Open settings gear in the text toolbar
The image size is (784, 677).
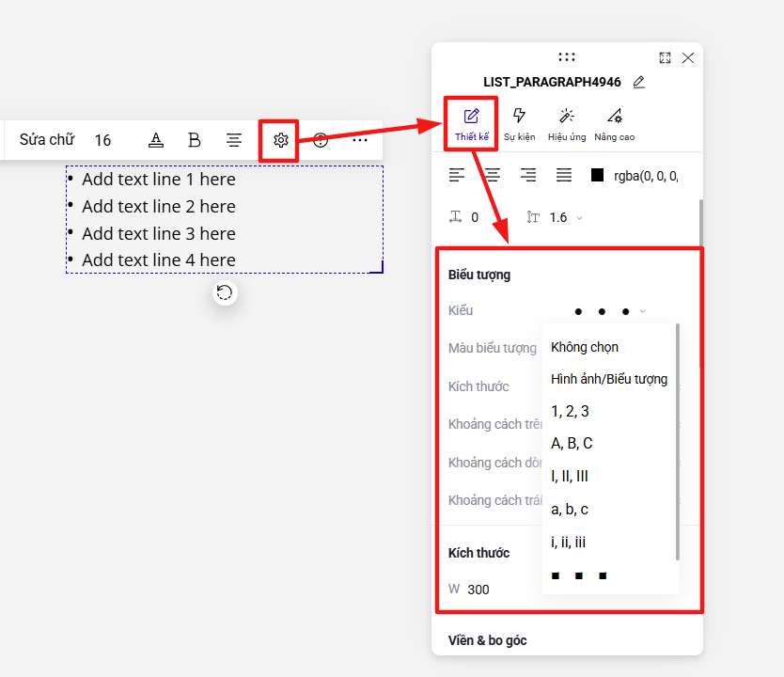[x=280, y=140]
